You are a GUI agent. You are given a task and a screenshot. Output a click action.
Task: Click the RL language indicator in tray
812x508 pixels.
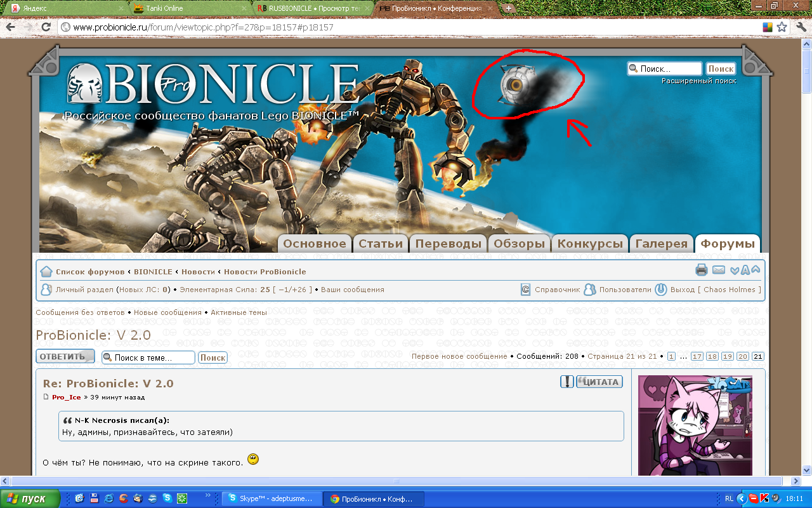[729, 498]
